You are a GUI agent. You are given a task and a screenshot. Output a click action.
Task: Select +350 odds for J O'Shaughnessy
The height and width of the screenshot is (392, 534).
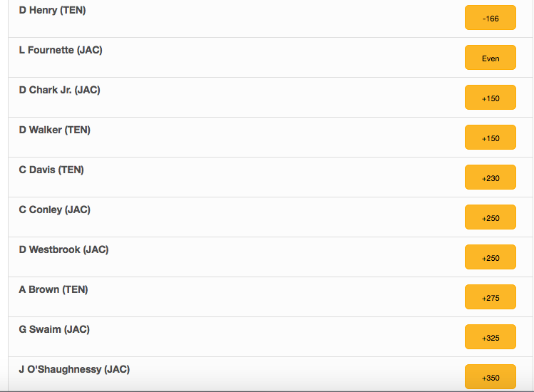[491, 376]
